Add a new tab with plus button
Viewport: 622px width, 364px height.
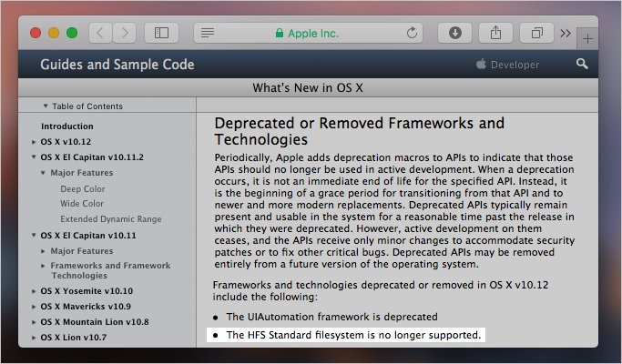coord(587,38)
